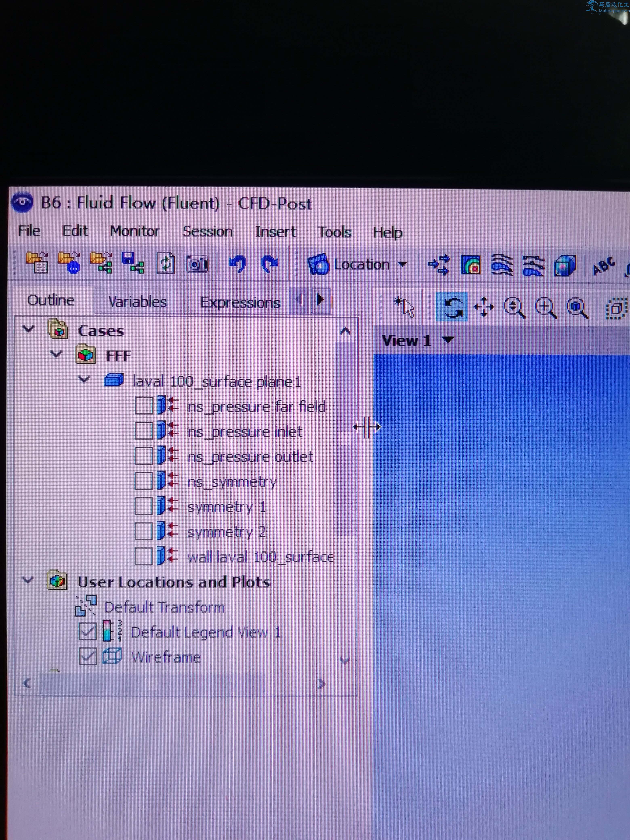Uncheck the Wireframe checkbox
The width and height of the screenshot is (630, 840).
[x=88, y=657]
